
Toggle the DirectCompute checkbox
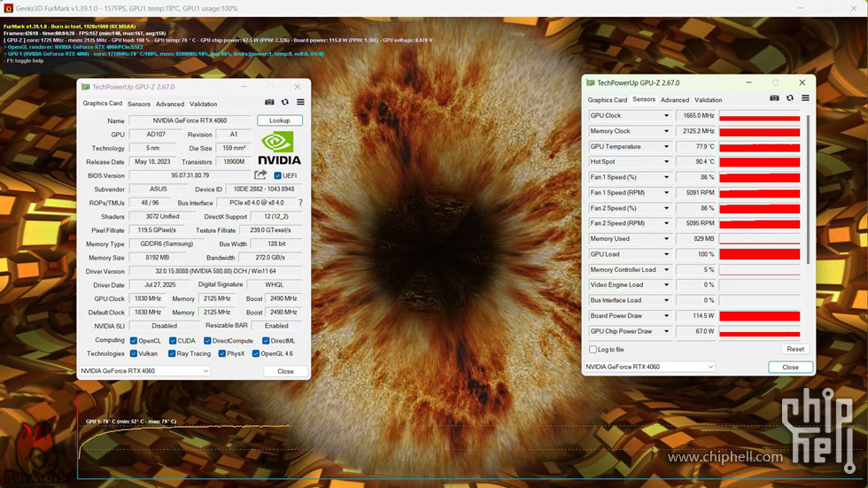pos(207,341)
